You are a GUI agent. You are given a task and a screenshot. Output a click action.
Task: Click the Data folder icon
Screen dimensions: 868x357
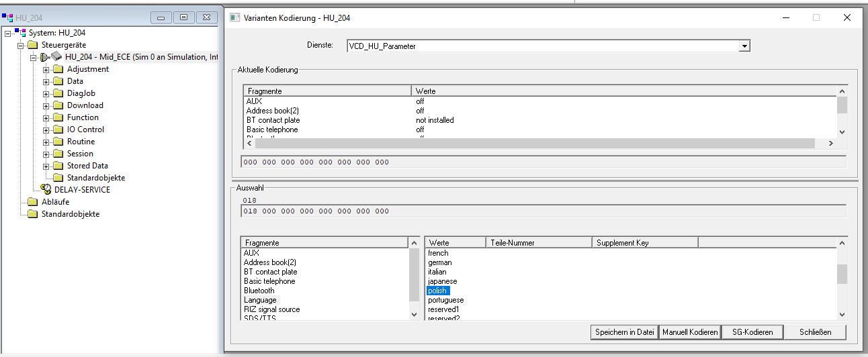tap(57, 81)
